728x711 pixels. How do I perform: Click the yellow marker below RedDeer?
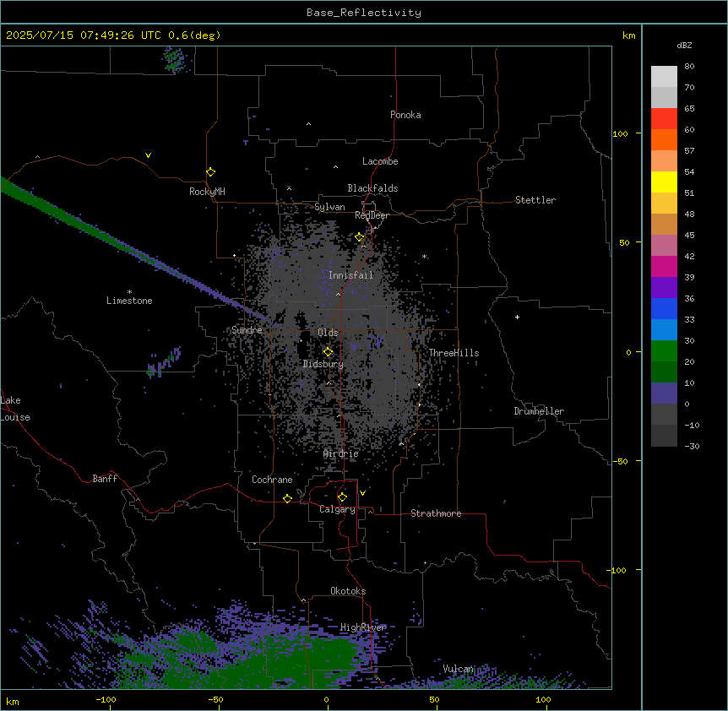click(x=360, y=237)
